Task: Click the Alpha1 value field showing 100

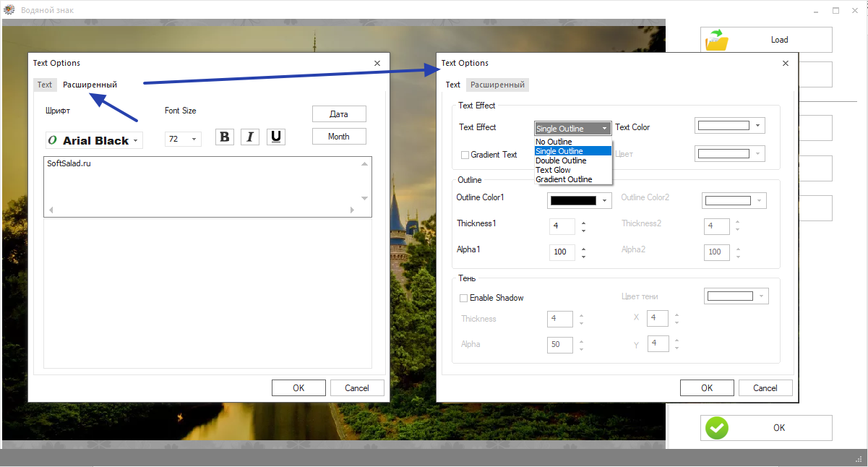Action: click(562, 252)
